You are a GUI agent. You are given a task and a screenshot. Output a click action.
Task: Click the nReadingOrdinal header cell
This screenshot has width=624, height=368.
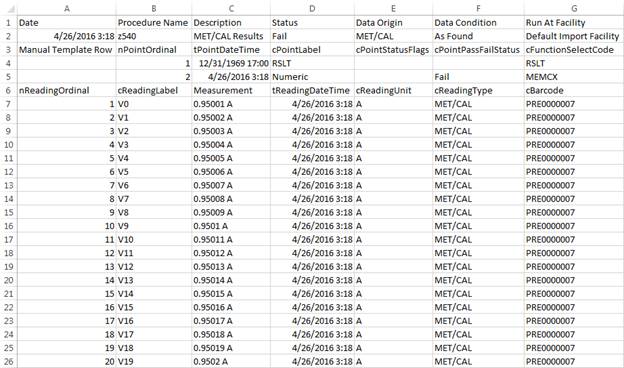(x=67, y=90)
